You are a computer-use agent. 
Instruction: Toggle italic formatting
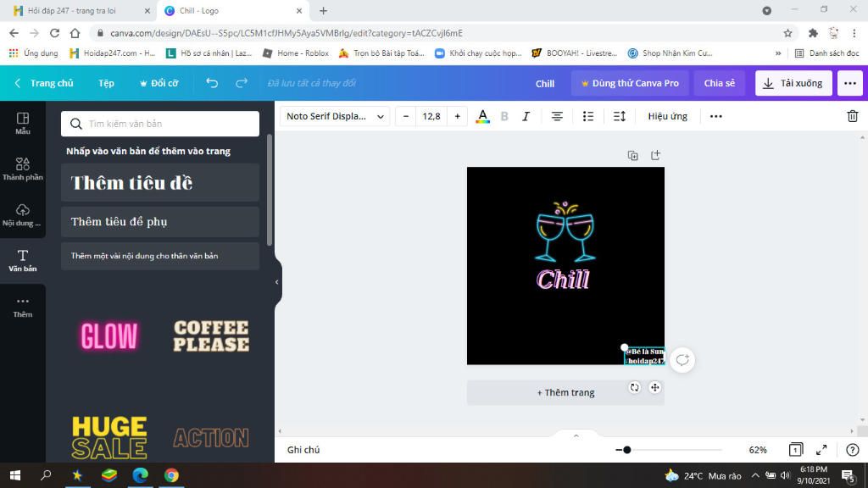pos(526,116)
